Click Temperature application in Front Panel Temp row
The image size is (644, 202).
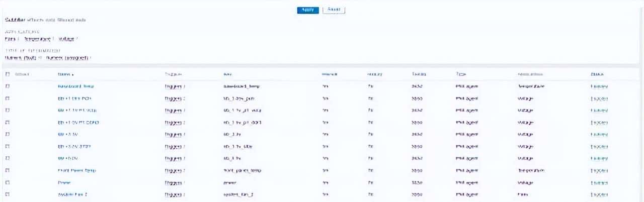(x=531, y=170)
